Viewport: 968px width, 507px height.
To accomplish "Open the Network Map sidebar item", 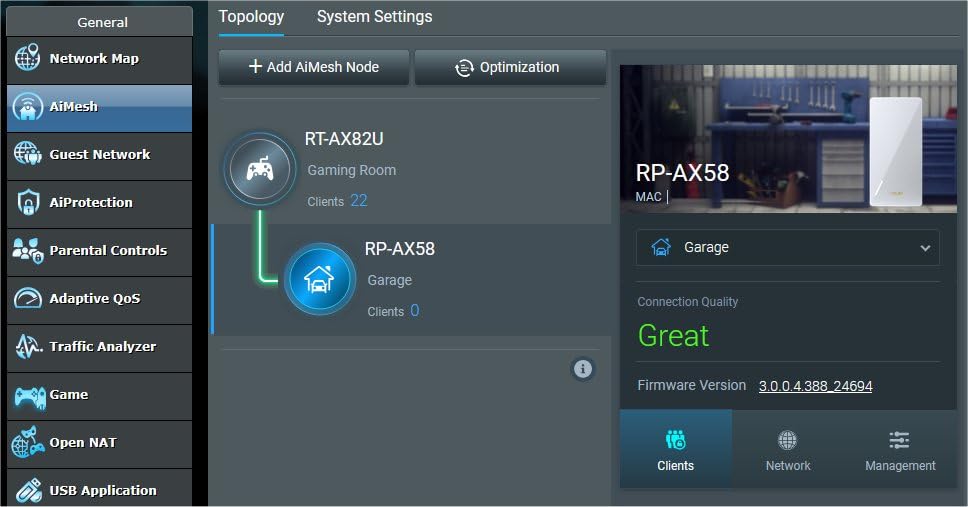I will point(99,60).
